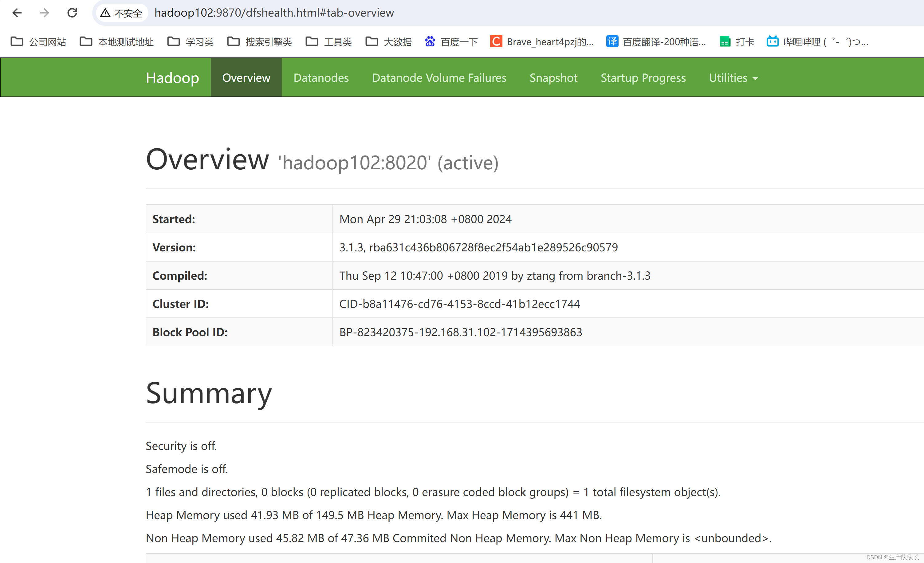Open the 哔哩哔哩 bookmark
The image size is (924, 563).
tap(817, 41)
